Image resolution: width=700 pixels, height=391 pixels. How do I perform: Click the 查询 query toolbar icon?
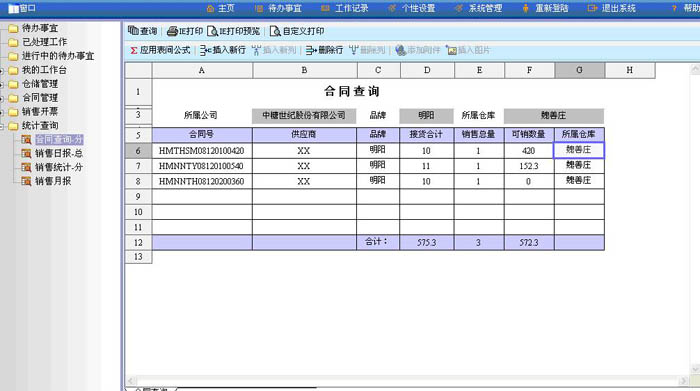(x=133, y=30)
